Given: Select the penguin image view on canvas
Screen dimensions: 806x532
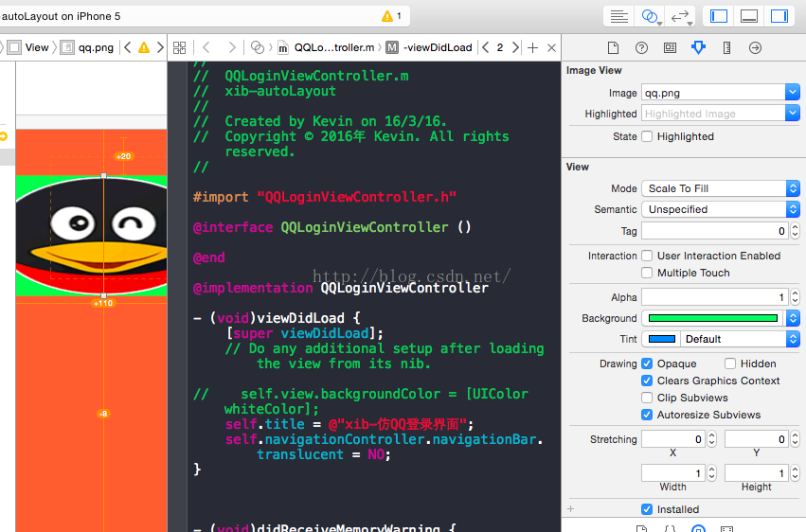Looking at the screenshot, I should point(92,236).
